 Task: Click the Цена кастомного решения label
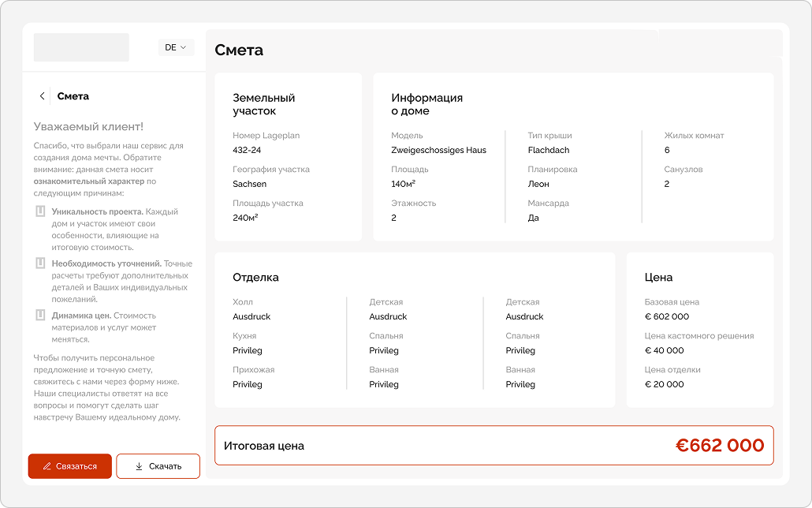point(699,336)
